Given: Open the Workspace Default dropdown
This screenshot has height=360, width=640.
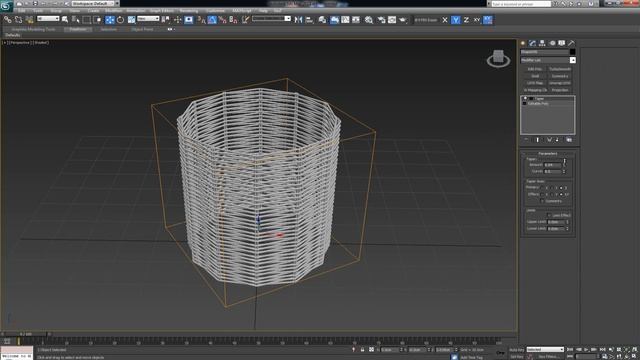Looking at the screenshot, I should pyautogui.click(x=94, y=3).
